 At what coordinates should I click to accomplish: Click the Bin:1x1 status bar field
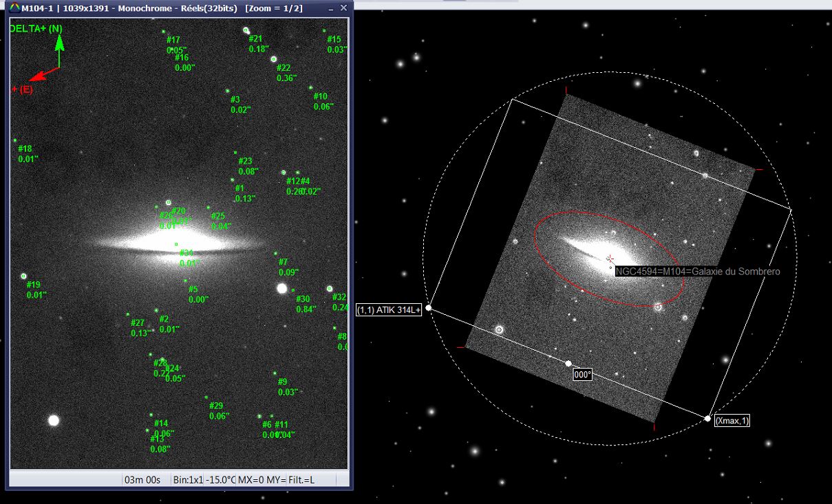(188, 479)
